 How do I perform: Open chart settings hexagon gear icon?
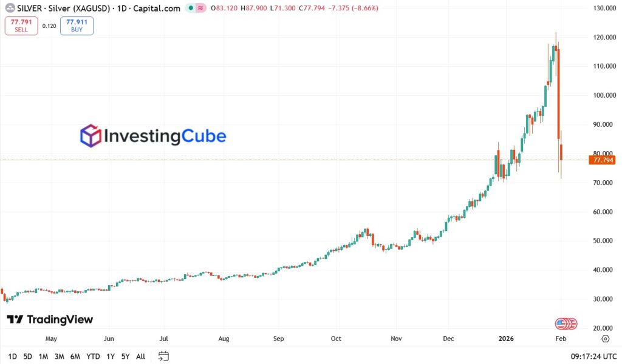(x=605, y=339)
